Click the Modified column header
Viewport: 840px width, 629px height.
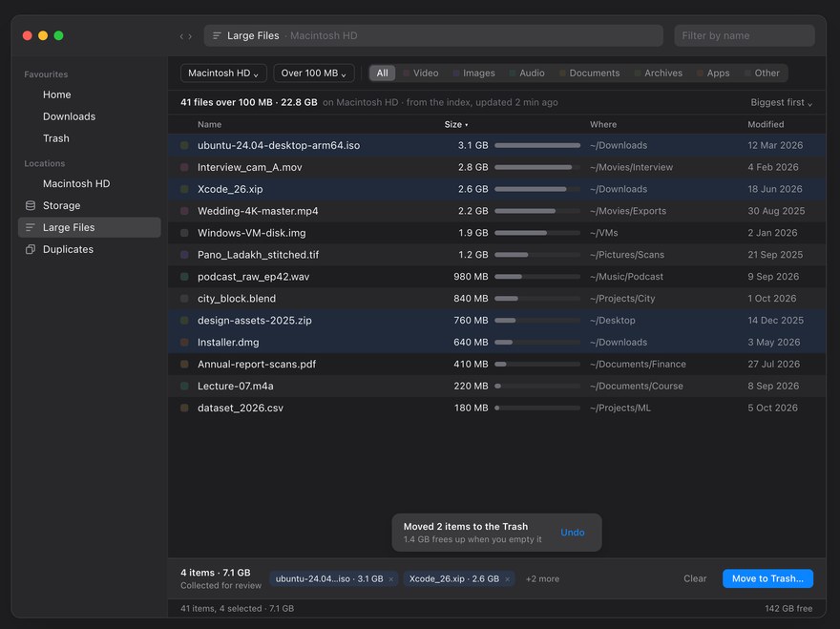click(766, 124)
